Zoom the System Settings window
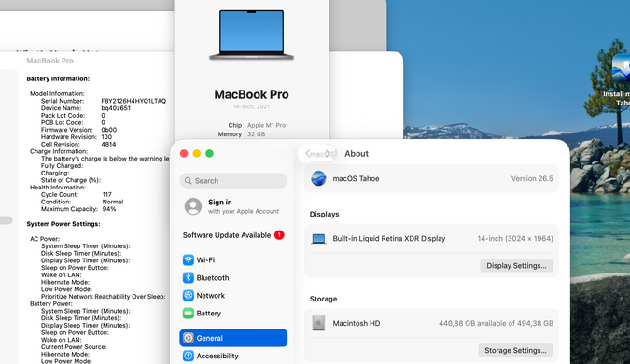The width and height of the screenshot is (630, 364). pyautogui.click(x=209, y=153)
